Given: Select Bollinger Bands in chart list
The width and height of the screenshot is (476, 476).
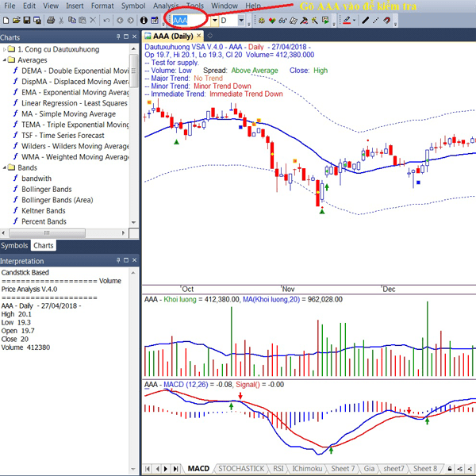Looking at the screenshot, I should tap(46, 189).
